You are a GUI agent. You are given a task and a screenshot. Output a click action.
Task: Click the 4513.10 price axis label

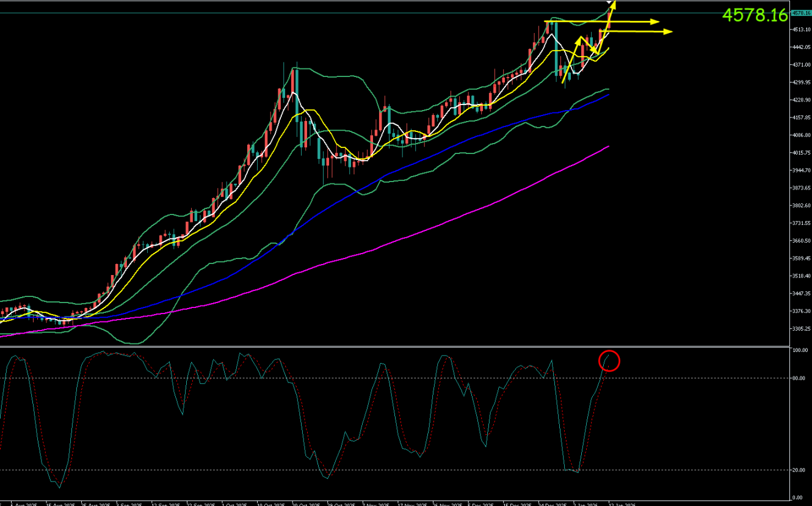(x=800, y=29)
